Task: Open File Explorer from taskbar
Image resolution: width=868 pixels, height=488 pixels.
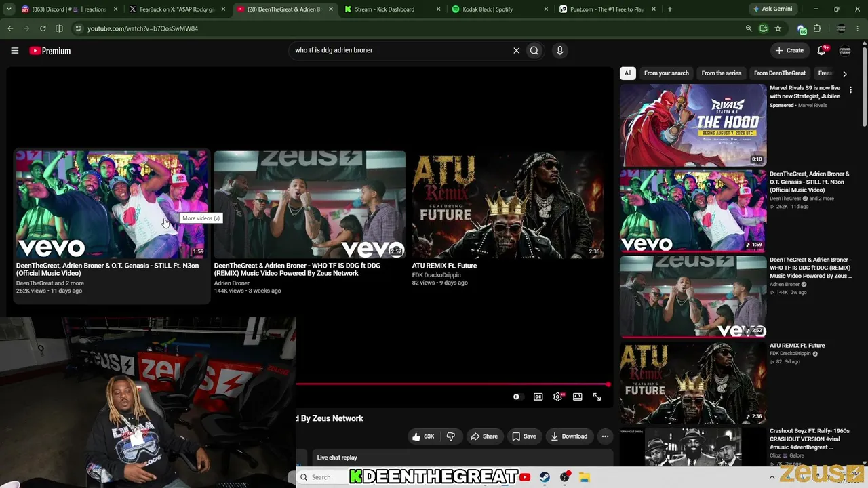Action: point(585,477)
